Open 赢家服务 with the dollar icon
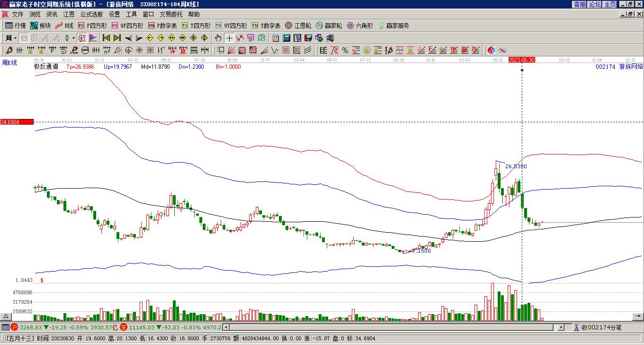Viewport: 644px width, 345px height. pos(394,26)
